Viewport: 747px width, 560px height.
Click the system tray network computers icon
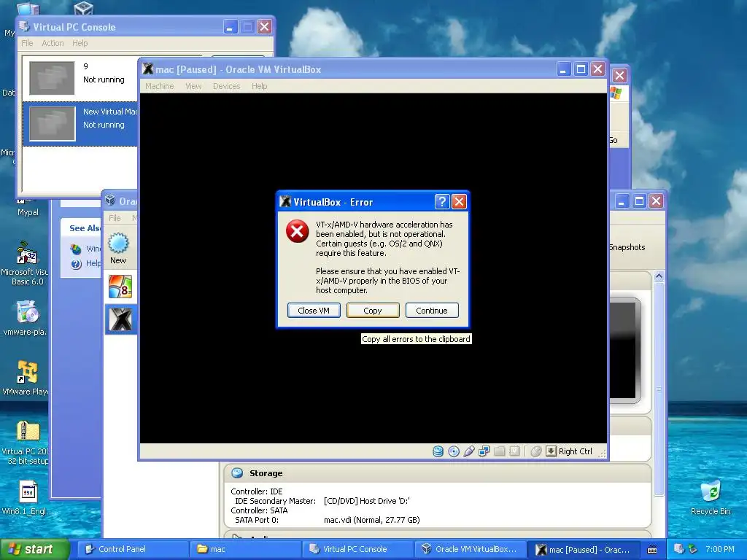click(679, 549)
